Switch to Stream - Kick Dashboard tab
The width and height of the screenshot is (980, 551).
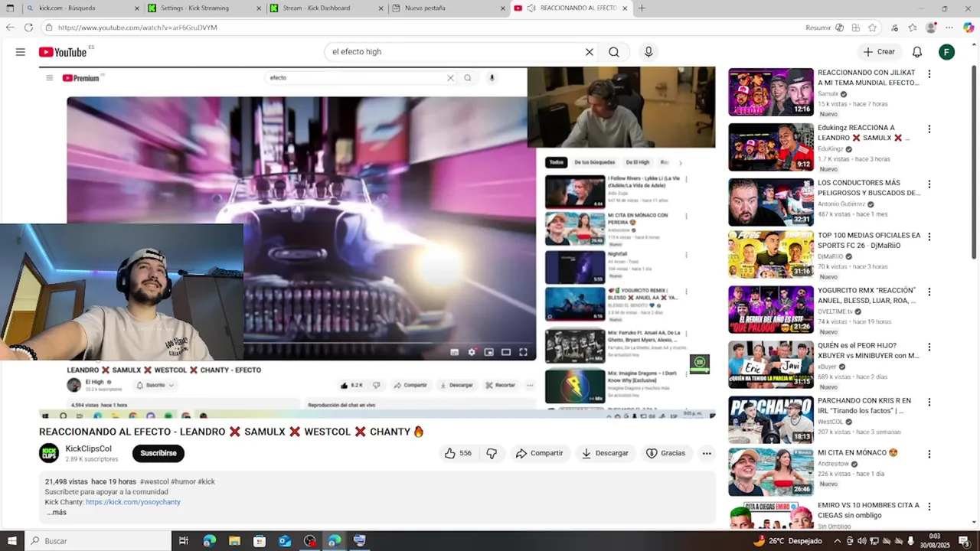click(x=328, y=8)
